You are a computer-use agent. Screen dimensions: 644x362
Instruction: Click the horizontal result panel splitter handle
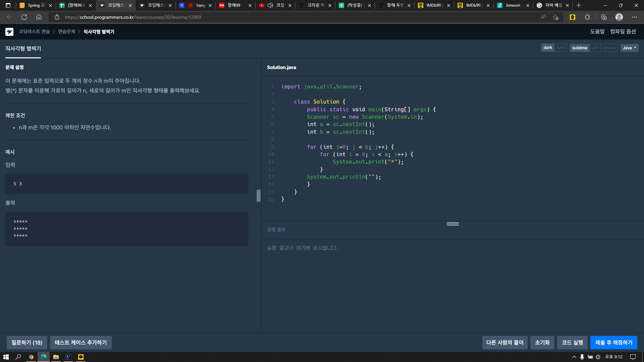click(x=453, y=224)
